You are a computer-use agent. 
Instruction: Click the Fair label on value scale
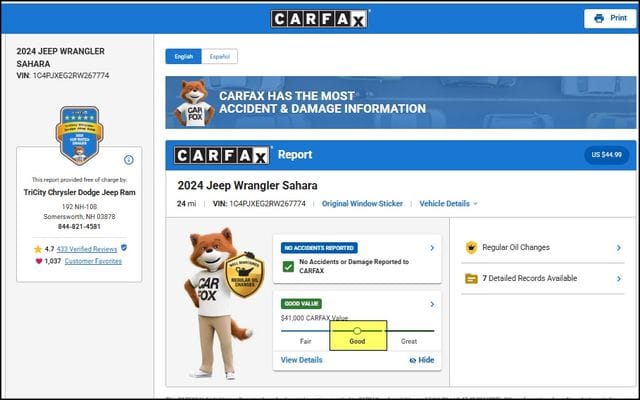tap(306, 341)
